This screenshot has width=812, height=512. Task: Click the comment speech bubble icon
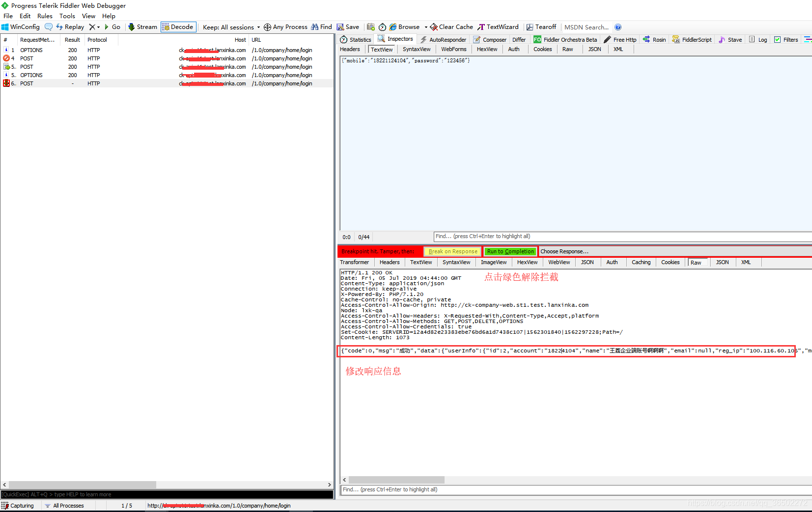point(49,27)
